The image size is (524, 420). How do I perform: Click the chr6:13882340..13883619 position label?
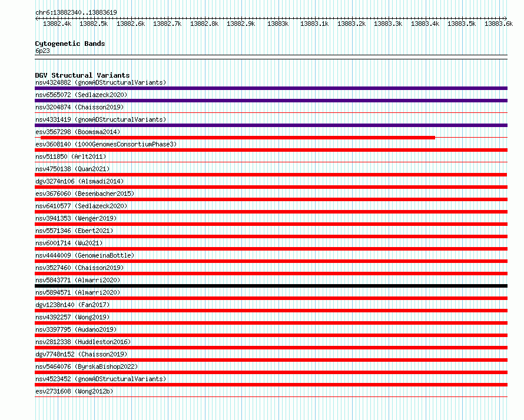[76, 12]
